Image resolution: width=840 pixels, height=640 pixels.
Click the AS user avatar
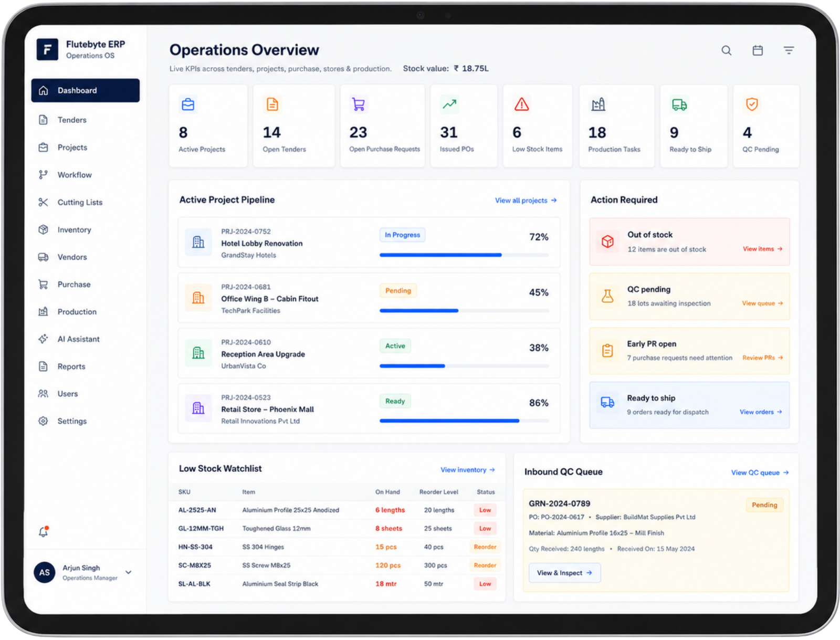coord(45,572)
